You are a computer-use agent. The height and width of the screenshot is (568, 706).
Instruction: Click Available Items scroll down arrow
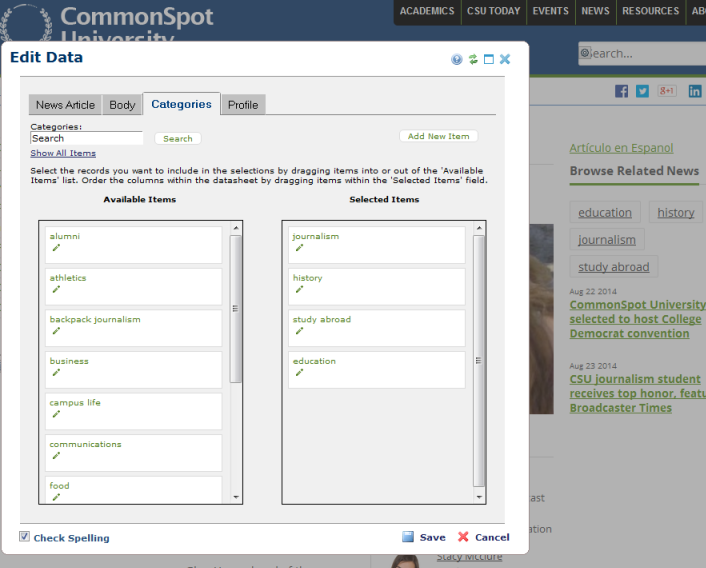tap(236, 497)
